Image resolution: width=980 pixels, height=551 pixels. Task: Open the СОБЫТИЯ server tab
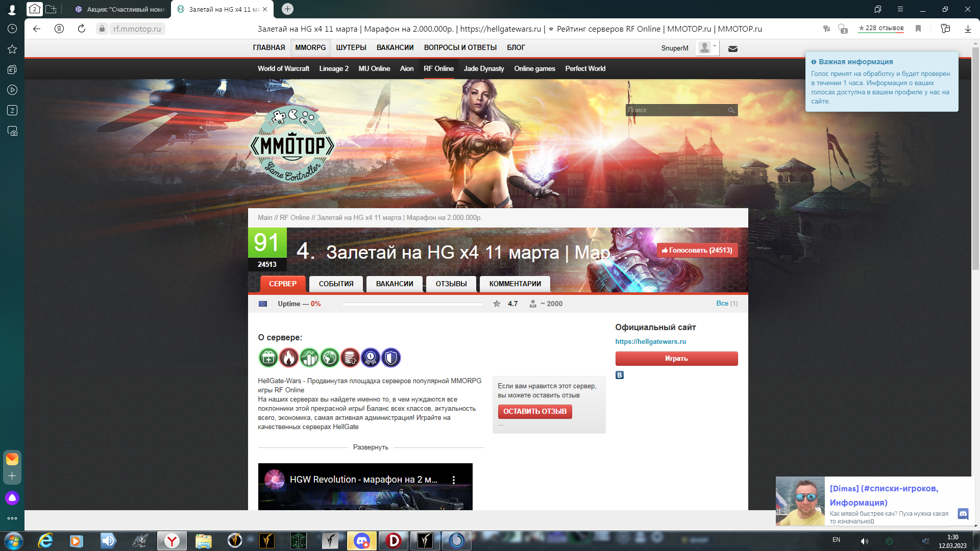tap(336, 284)
